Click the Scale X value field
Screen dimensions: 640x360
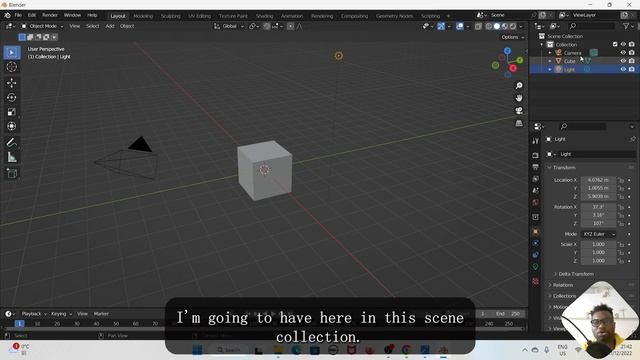pyautogui.click(x=598, y=244)
